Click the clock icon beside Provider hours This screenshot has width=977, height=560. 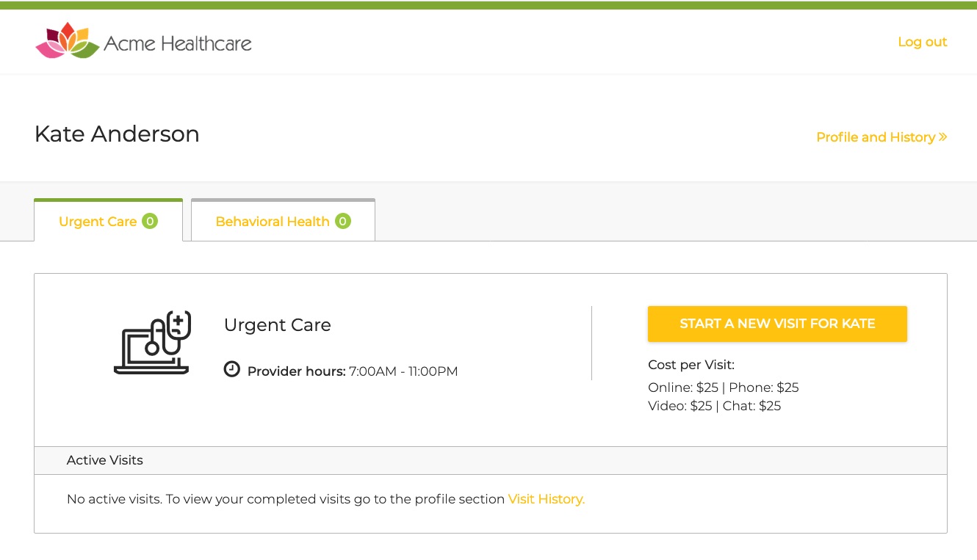tap(232, 369)
